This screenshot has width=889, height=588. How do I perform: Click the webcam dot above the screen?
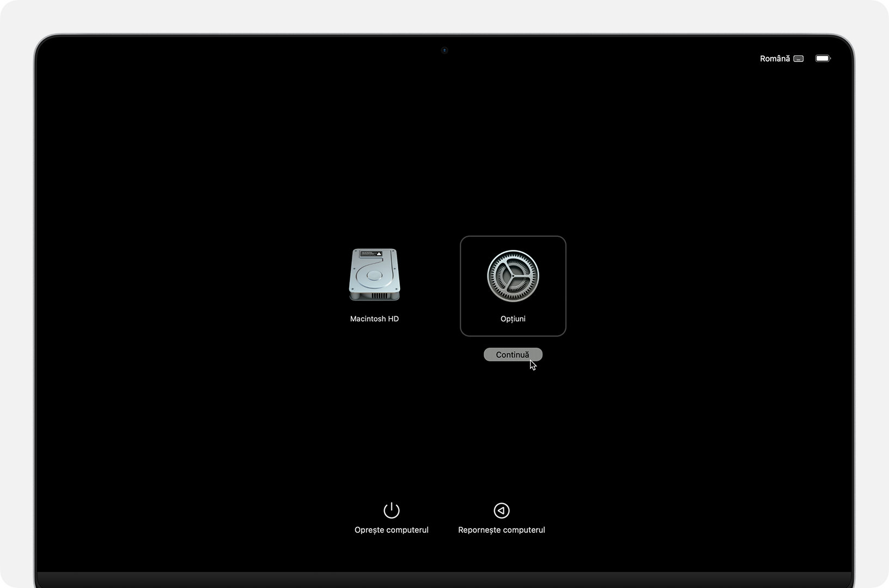444,51
